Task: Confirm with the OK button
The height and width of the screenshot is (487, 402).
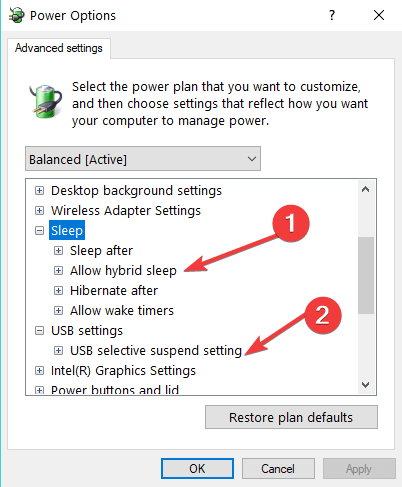Action: tap(197, 468)
